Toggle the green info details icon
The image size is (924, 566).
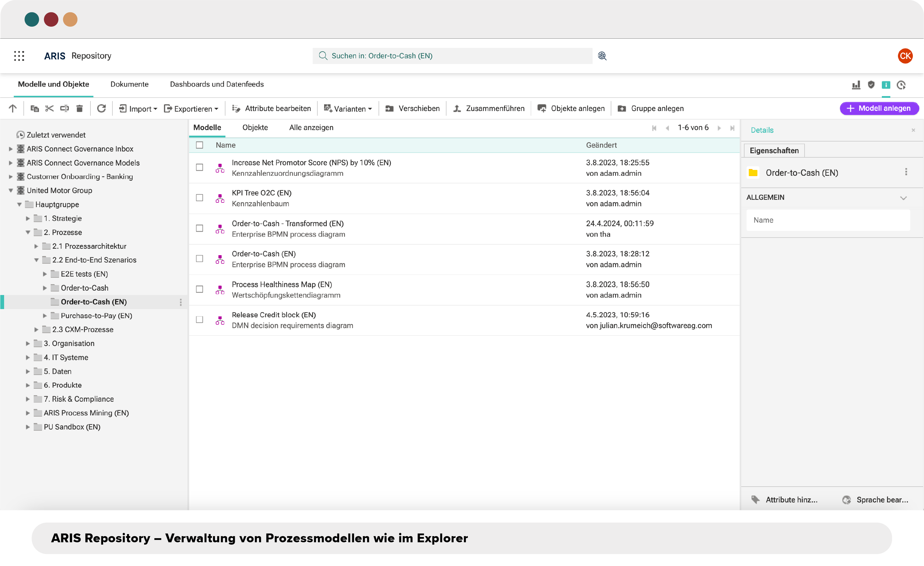click(x=886, y=85)
